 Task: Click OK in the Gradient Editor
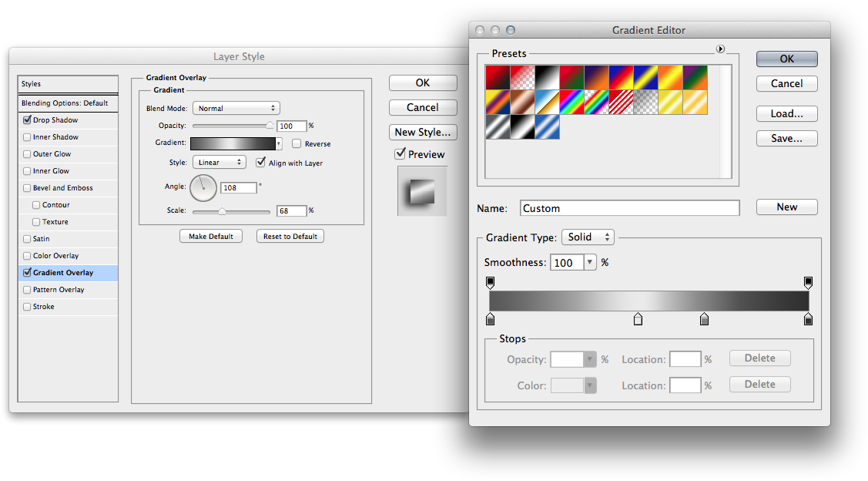786,59
